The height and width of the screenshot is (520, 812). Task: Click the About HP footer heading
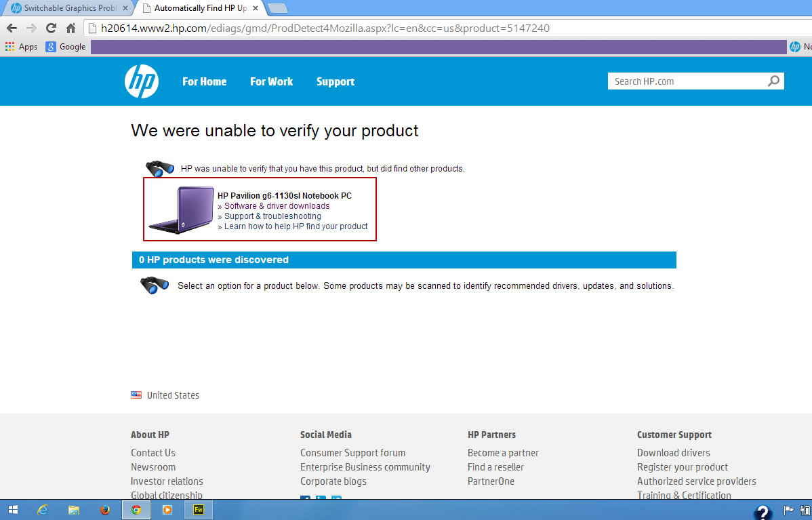pyautogui.click(x=150, y=435)
